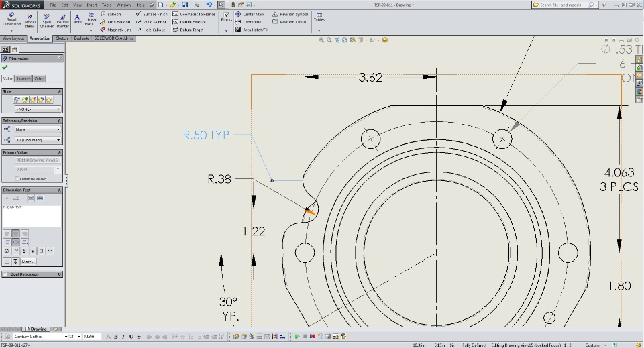644x348 pixels.
Task: Insert a Datum Target
Action: [x=188, y=30]
